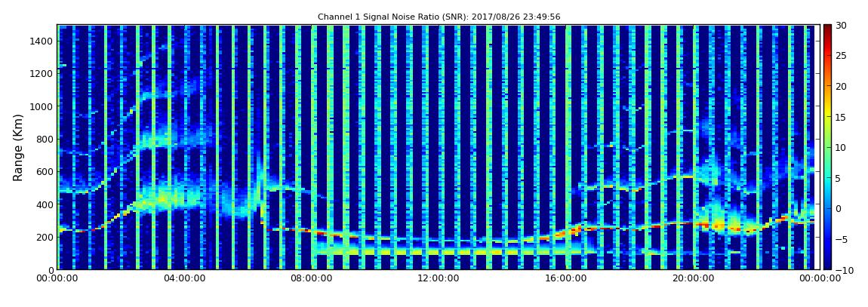Click the 1000 range tick label

pyautogui.click(x=42, y=106)
